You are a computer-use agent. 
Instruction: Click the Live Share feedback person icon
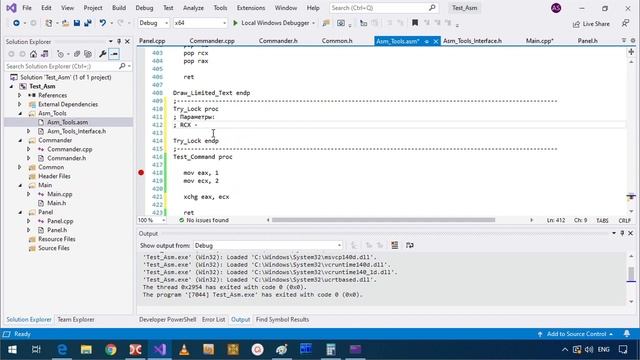[625, 23]
